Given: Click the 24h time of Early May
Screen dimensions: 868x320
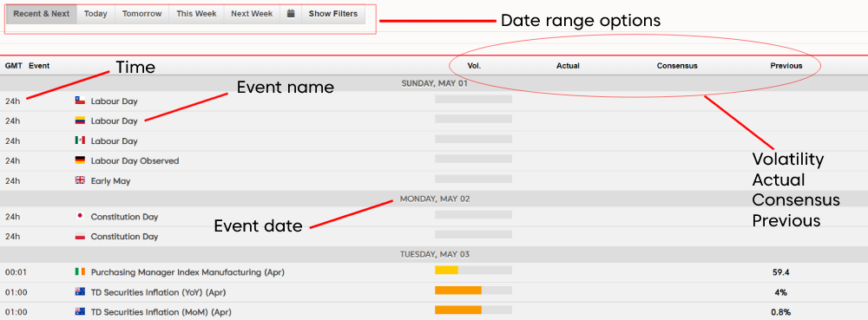Looking at the screenshot, I should (x=13, y=180).
